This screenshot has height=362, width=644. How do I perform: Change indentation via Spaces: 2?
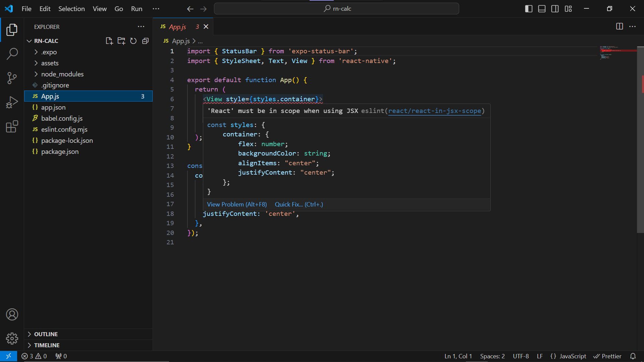492,356
